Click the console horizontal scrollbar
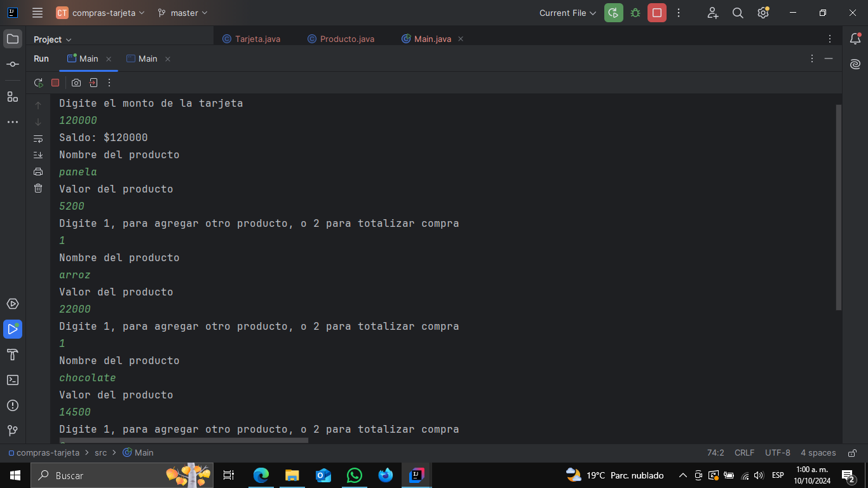This screenshot has width=868, height=488. coord(184,440)
